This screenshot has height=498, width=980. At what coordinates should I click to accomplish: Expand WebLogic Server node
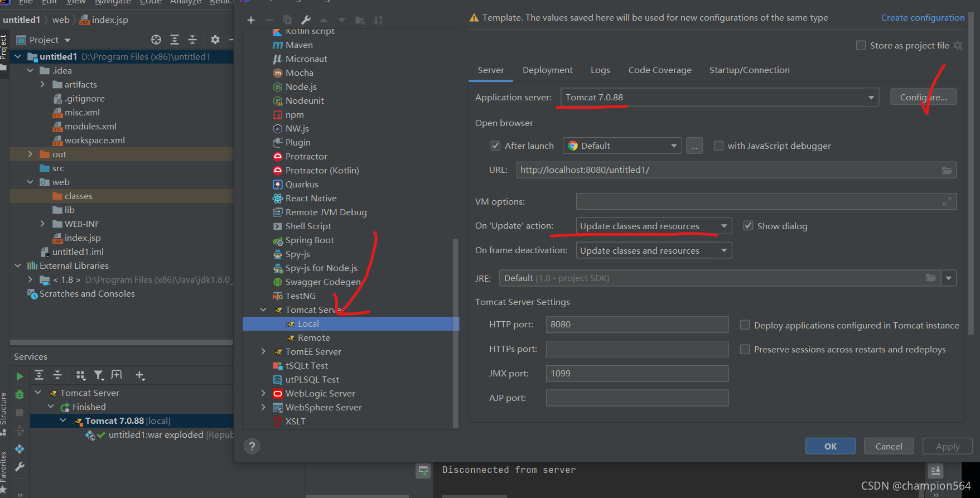[x=263, y=394]
